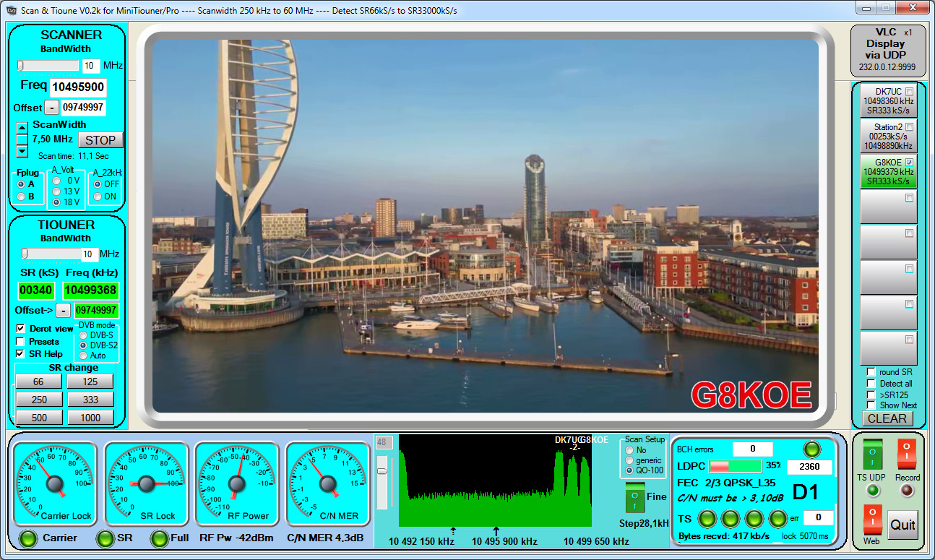Enable the Presets checkbox

pos(21,341)
